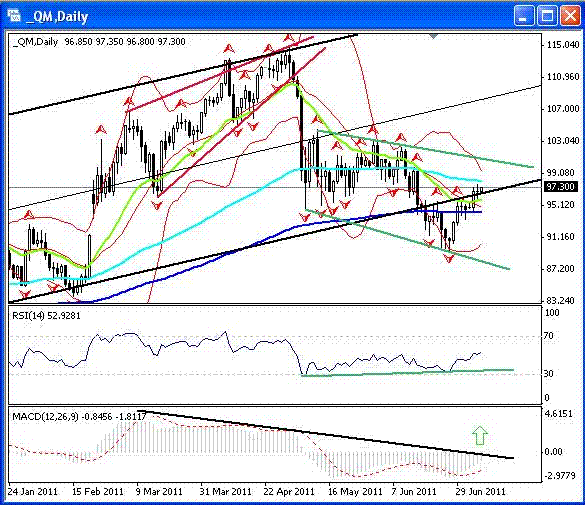This screenshot has height=505, width=585.
Task: Select the RSI(14) 52.9281 indicator label
Action: [46, 316]
